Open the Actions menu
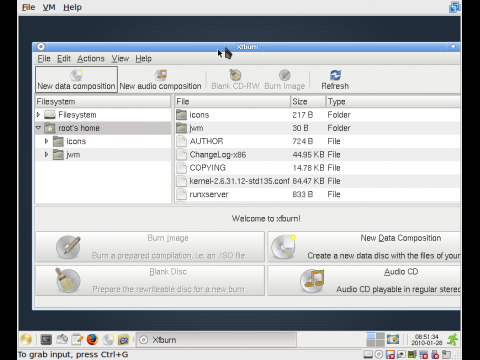Screen dimensions: 480x360 [x=91, y=59]
